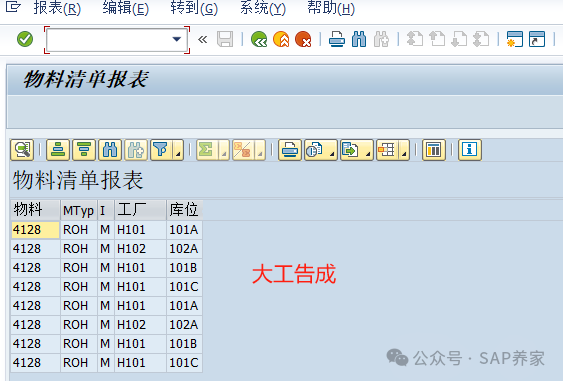Select the 物料 column header
The height and width of the screenshot is (381, 563).
[35, 210]
